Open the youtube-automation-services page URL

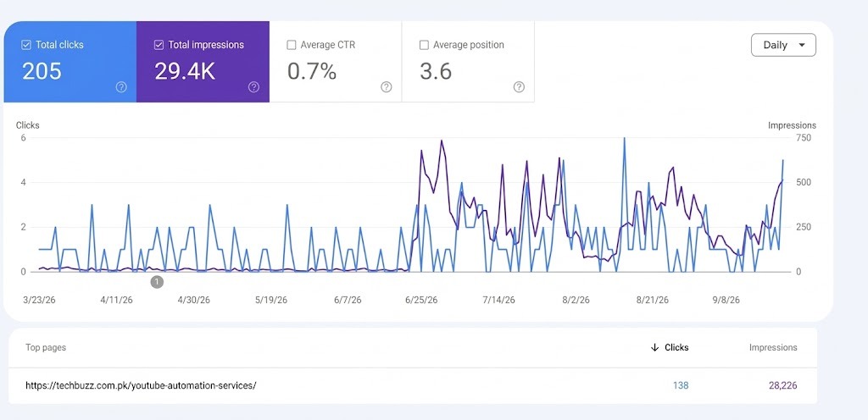click(x=141, y=386)
